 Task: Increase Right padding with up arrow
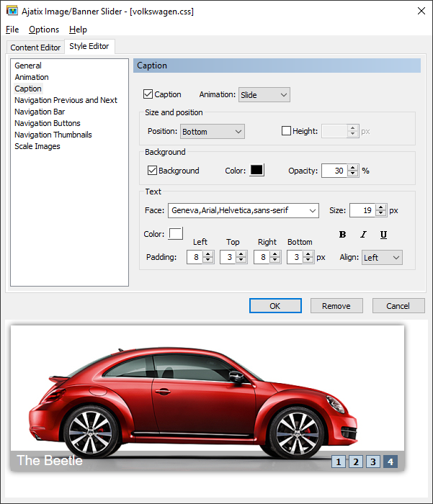274,254
